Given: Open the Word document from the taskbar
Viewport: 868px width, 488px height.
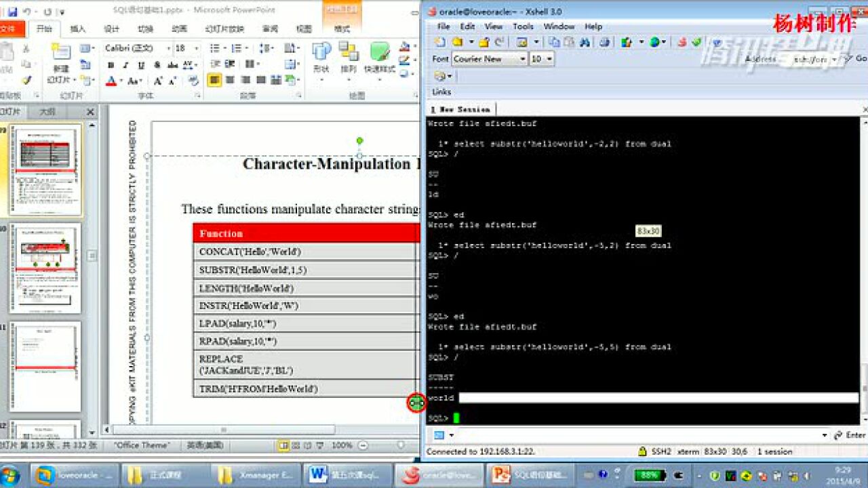Looking at the screenshot, I should coord(347,475).
